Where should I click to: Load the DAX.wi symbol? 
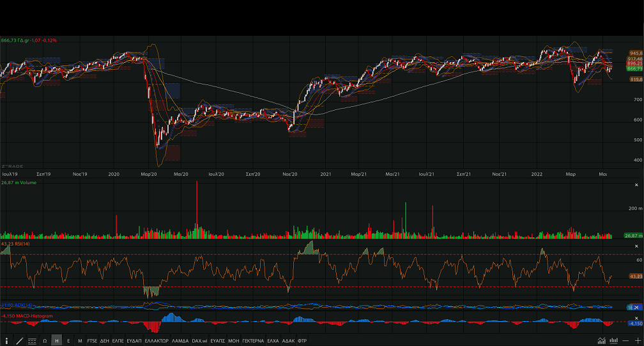(200, 341)
